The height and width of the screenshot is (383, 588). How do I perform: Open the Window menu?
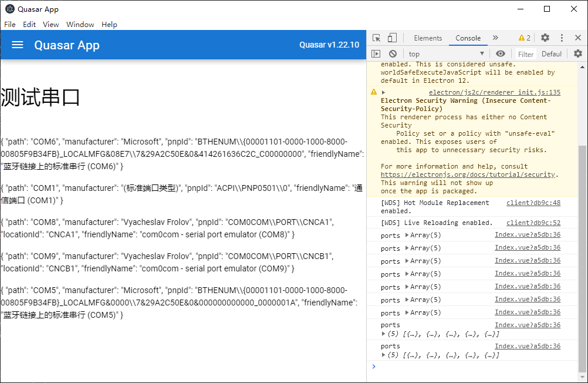(x=80, y=25)
